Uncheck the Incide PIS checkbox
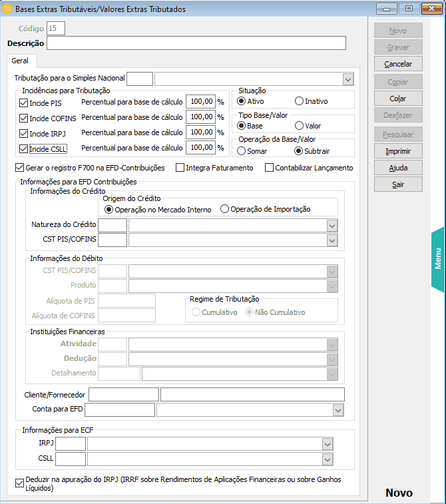446x504 pixels. coord(24,103)
